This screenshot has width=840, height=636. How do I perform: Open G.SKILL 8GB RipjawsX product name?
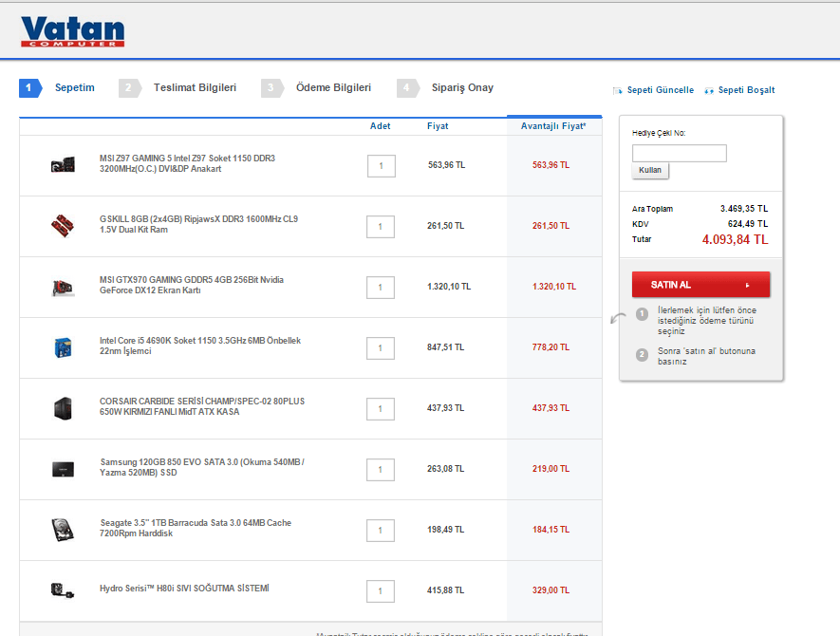click(x=198, y=224)
